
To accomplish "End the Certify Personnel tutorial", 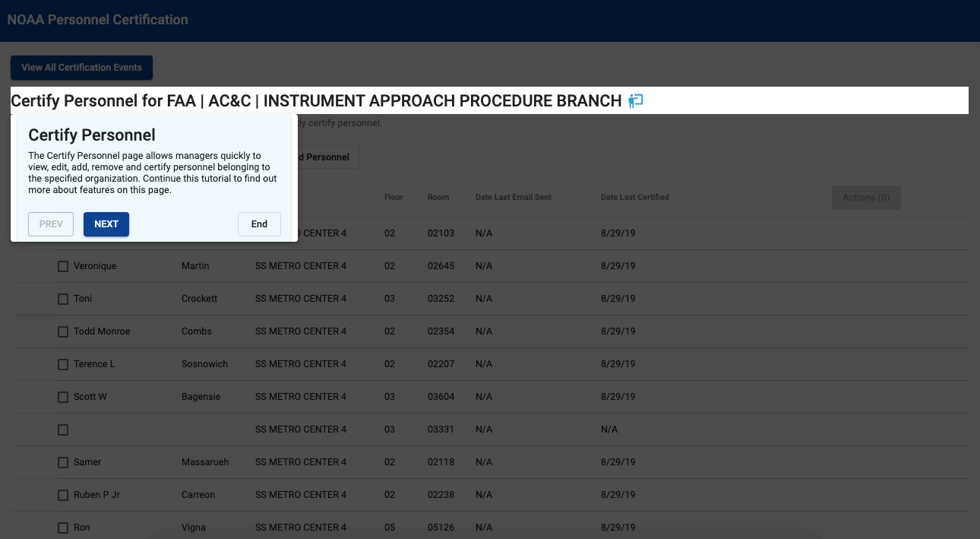I will (x=259, y=224).
